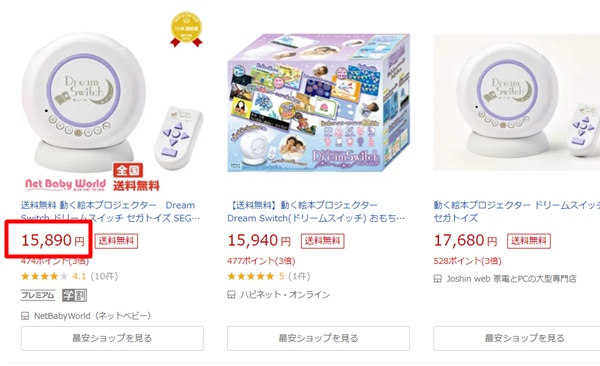This screenshot has width=600, height=366.
Task: Click the gold award ribbon badge
Action: (x=186, y=29)
